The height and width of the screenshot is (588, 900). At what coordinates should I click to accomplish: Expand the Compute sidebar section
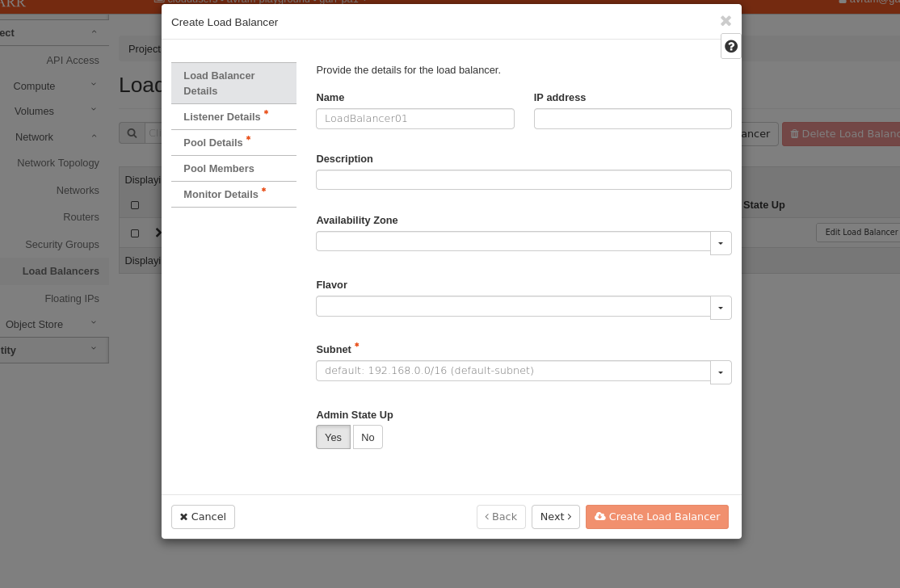[x=35, y=86]
